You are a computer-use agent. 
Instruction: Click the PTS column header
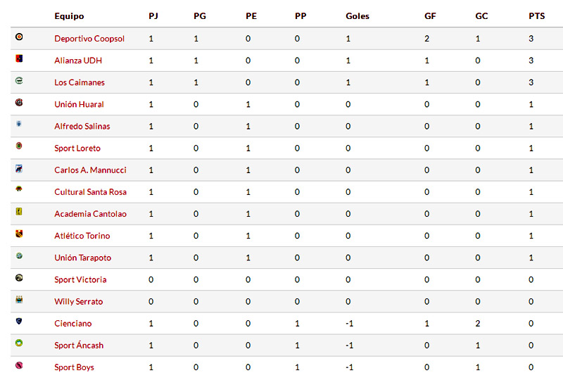(537, 16)
